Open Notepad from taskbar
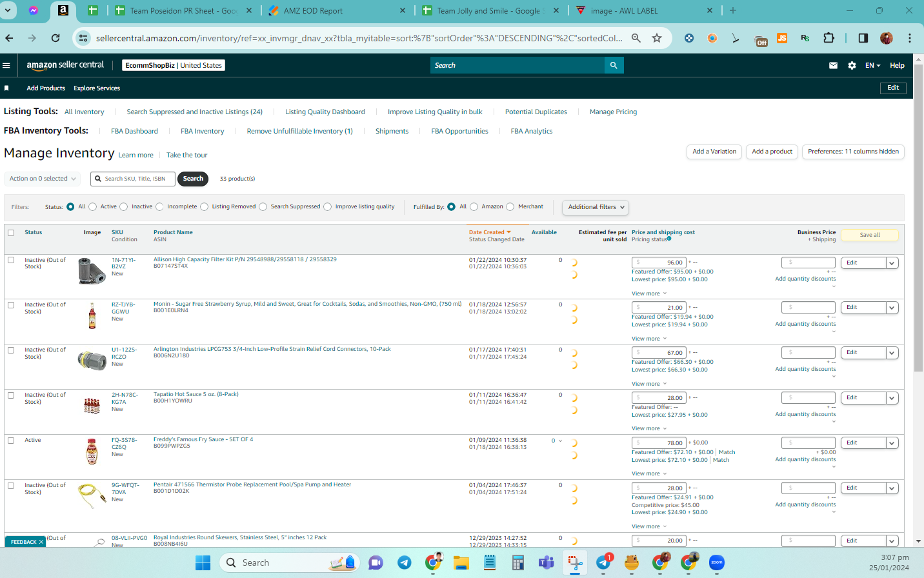924x578 pixels. click(x=490, y=563)
